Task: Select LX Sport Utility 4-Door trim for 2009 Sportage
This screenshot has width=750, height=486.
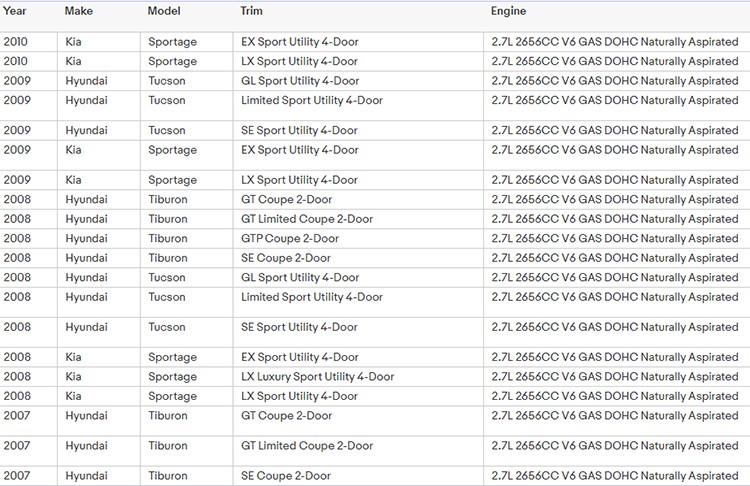Action: (x=299, y=180)
